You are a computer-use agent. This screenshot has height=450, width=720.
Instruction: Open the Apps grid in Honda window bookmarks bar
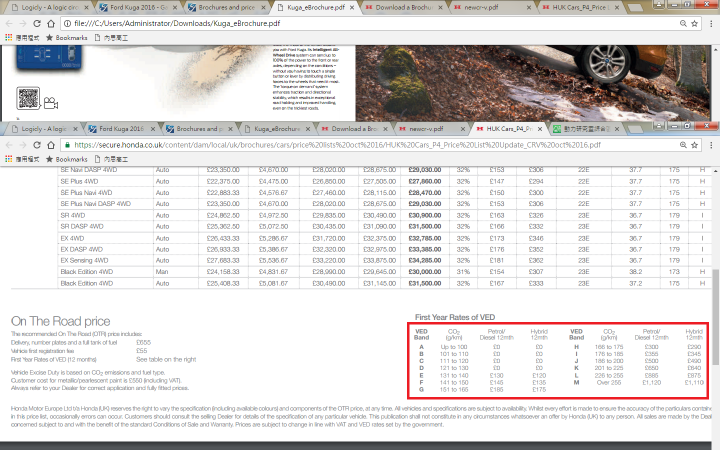(9, 159)
